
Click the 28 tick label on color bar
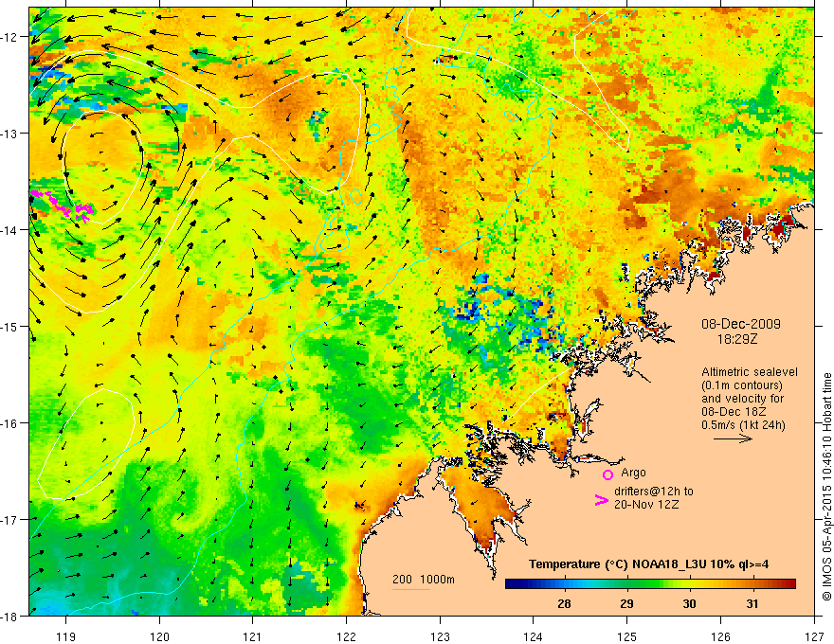click(x=564, y=603)
